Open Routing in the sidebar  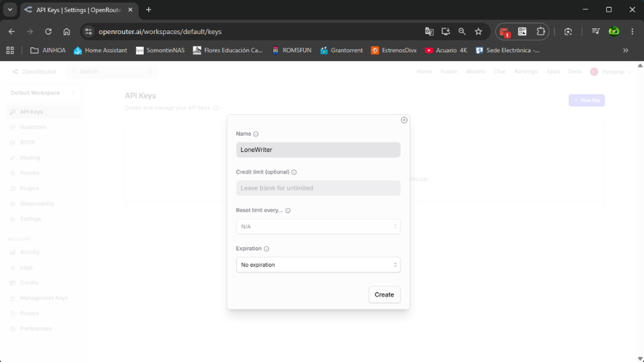pyautogui.click(x=43, y=158)
